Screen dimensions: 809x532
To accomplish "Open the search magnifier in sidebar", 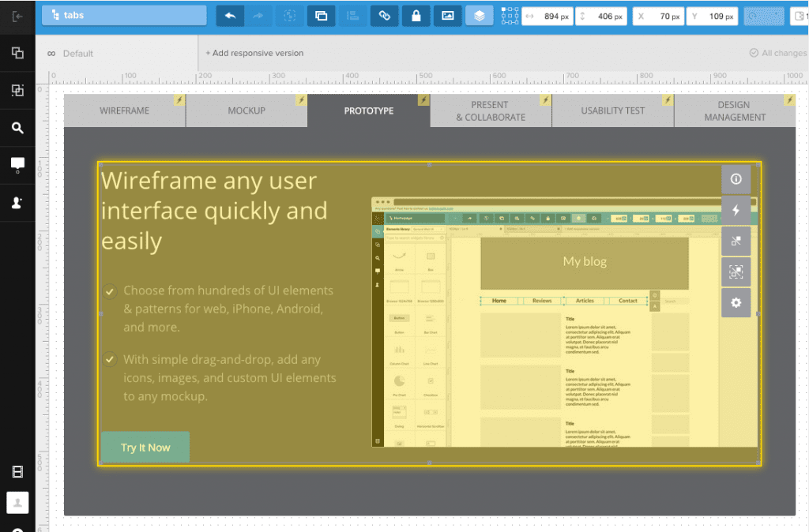I will [17, 128].
